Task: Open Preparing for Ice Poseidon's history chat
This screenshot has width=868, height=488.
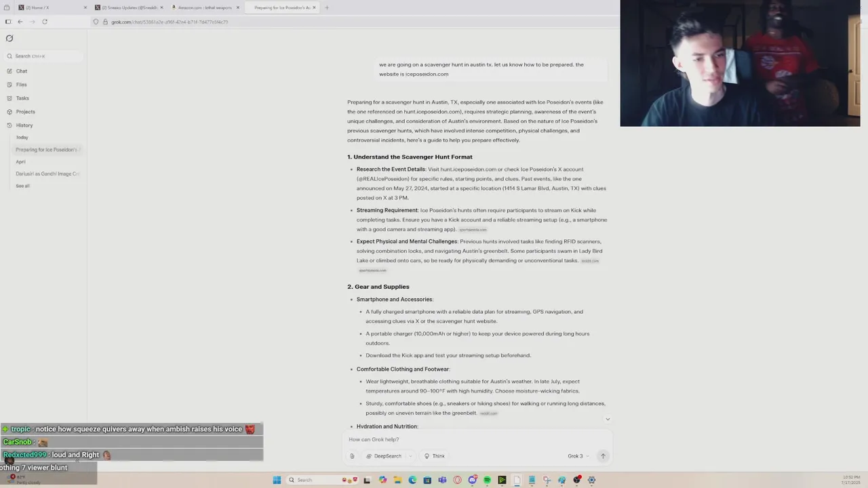Action: click(47, 150)
